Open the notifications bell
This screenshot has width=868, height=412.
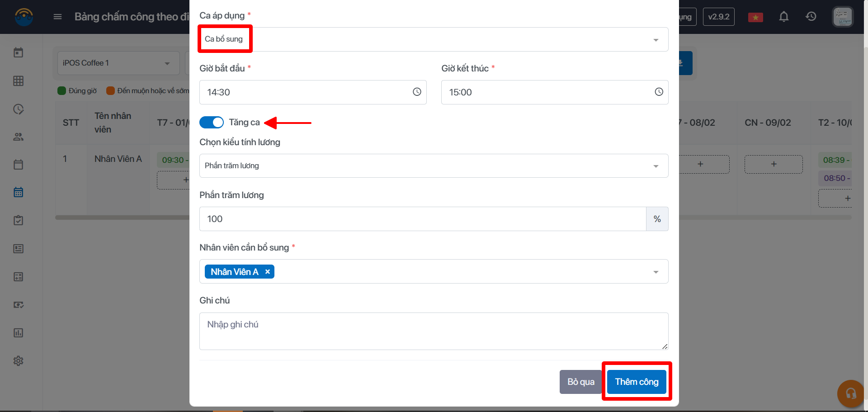(x=783, y=17)
